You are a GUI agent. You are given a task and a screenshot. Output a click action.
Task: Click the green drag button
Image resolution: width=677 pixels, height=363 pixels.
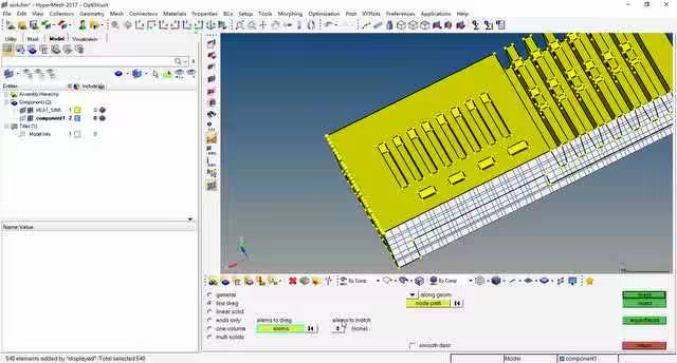(644, 295)
